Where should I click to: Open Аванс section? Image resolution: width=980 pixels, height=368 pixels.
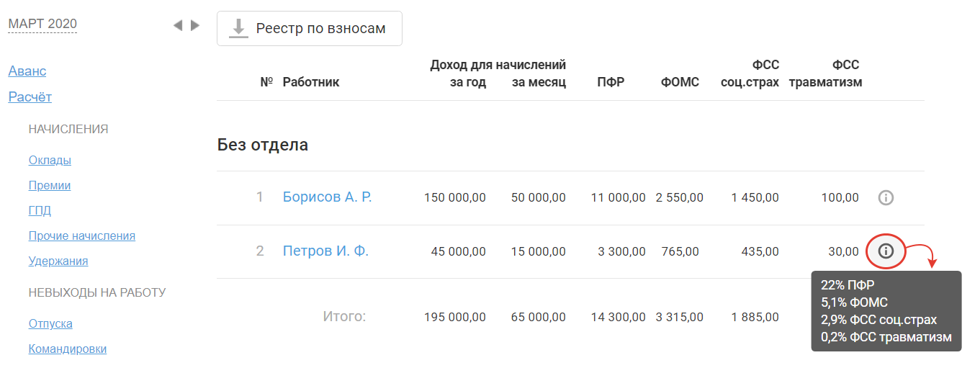click(x=27, y=71)
